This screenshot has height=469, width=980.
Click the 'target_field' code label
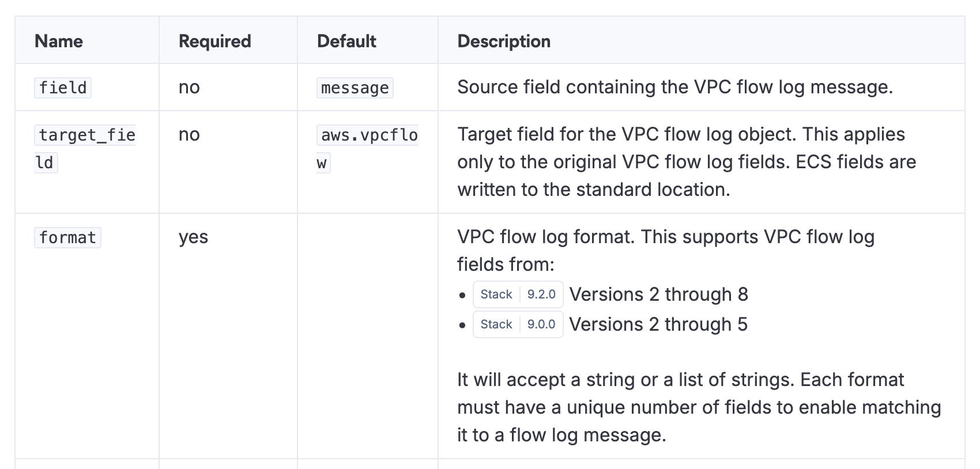(86, 135)
